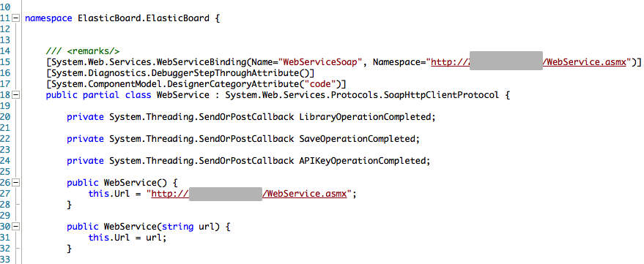Click the namespace keyword on line 11
The height and width of the screenshot is (264, 644).
click(49, 18)
